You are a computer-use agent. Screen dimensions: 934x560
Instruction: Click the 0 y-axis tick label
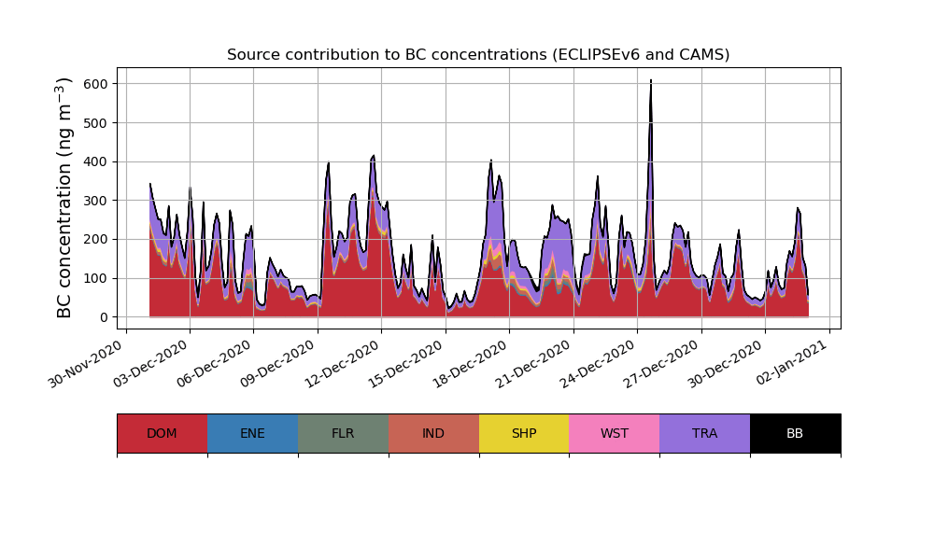pyautogui.click(x=104, y=317)
